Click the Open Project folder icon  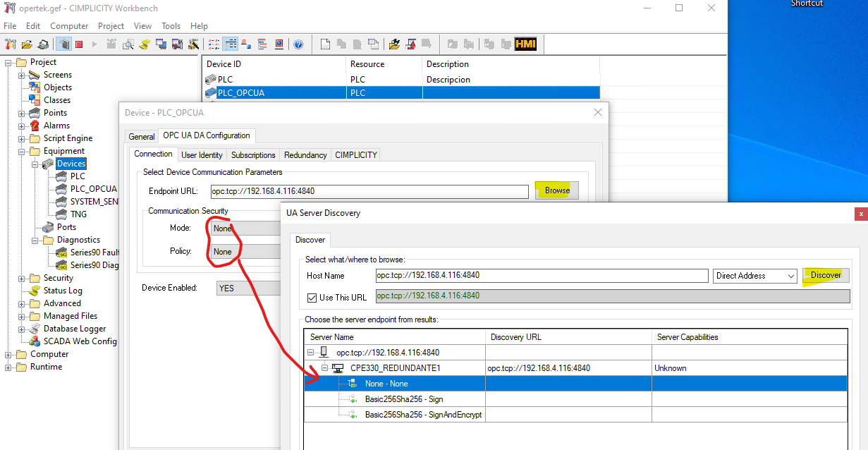point(27,44)
